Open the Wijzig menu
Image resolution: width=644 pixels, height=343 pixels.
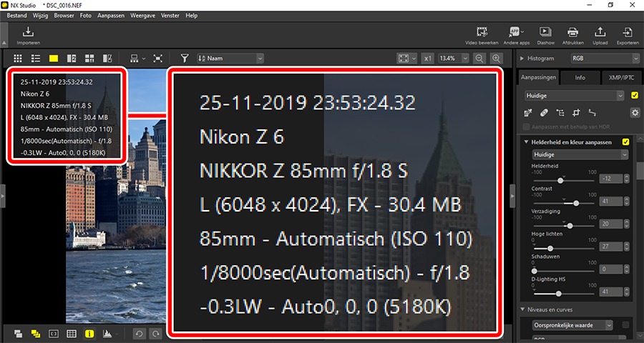(x=41, y=16)
